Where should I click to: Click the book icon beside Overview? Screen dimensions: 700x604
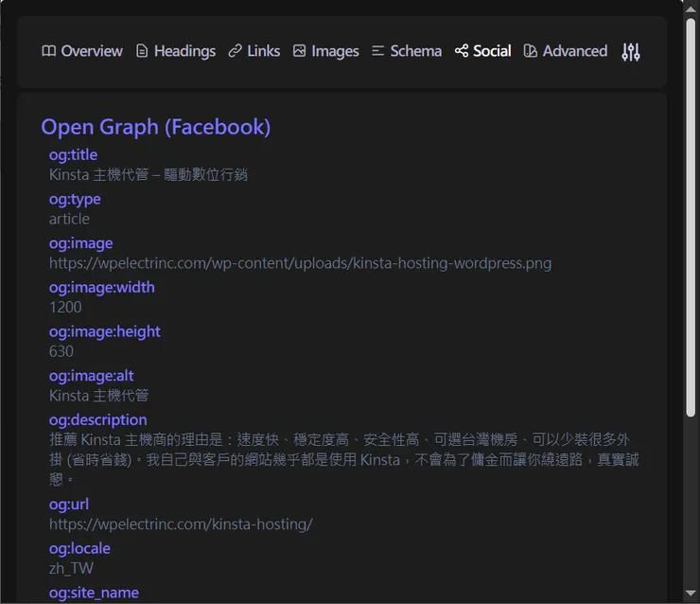(48, 51)
